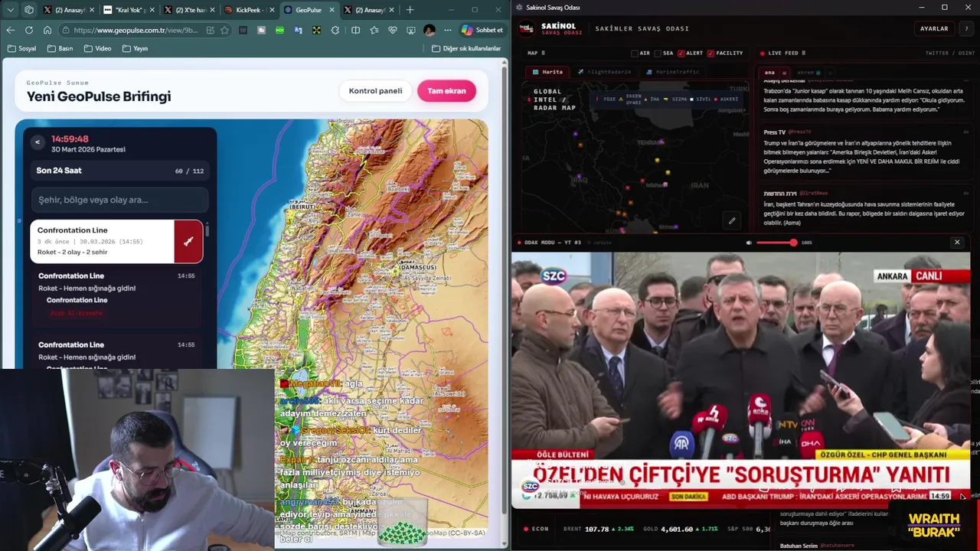This screenshot has height=551, width=980.
Task: Click the BRENT 107.78 ticker value
Action: tap(596, 529)
